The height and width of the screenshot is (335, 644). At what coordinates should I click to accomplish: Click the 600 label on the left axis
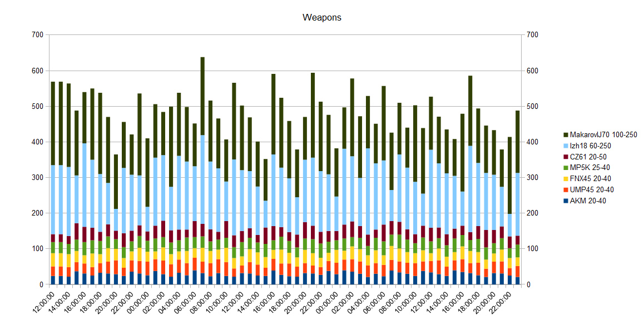coord(37,71)
